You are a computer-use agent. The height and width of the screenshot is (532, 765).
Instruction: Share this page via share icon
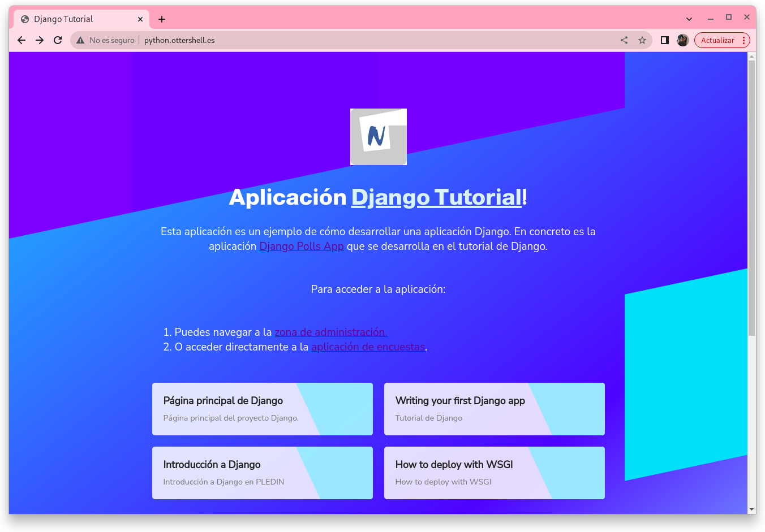(624, 40)
